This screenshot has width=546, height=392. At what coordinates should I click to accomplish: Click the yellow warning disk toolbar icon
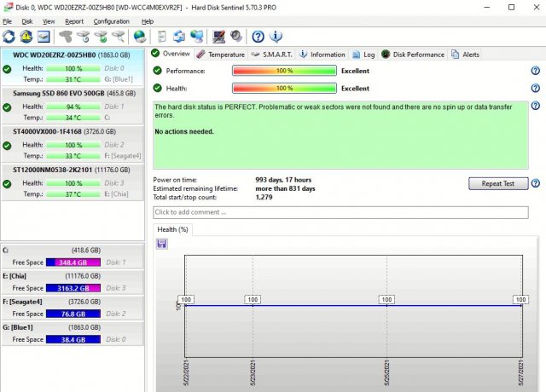(26, 37)
